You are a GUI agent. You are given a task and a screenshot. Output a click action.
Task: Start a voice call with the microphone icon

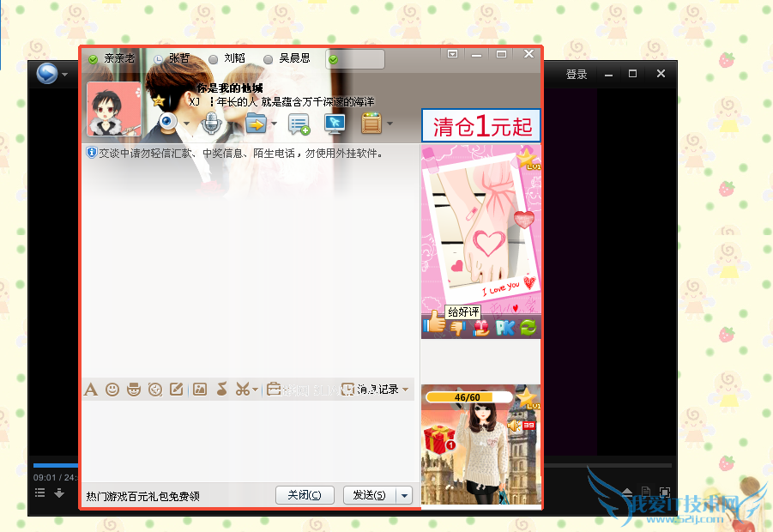point(212,124)
